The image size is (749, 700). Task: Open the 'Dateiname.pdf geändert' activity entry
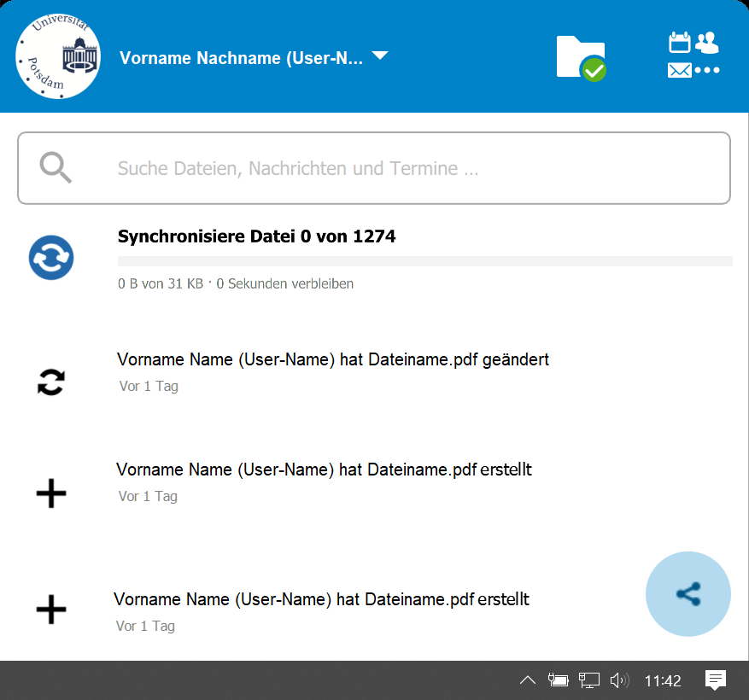[333, 360]
